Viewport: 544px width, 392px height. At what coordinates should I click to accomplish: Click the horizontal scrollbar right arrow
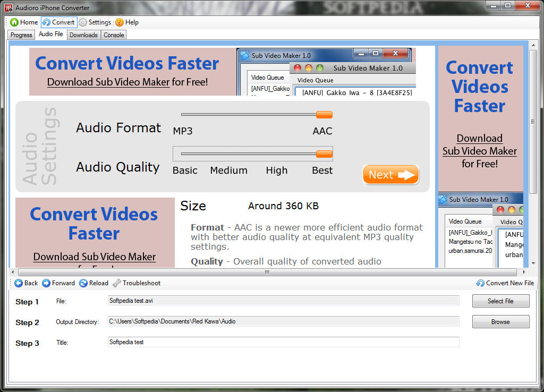524,272
